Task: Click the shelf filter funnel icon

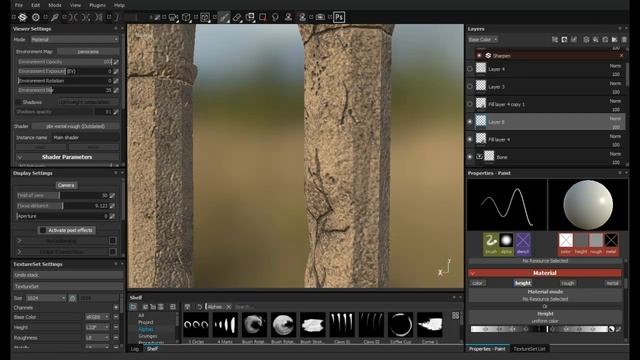Action: [x=187, y=307]
